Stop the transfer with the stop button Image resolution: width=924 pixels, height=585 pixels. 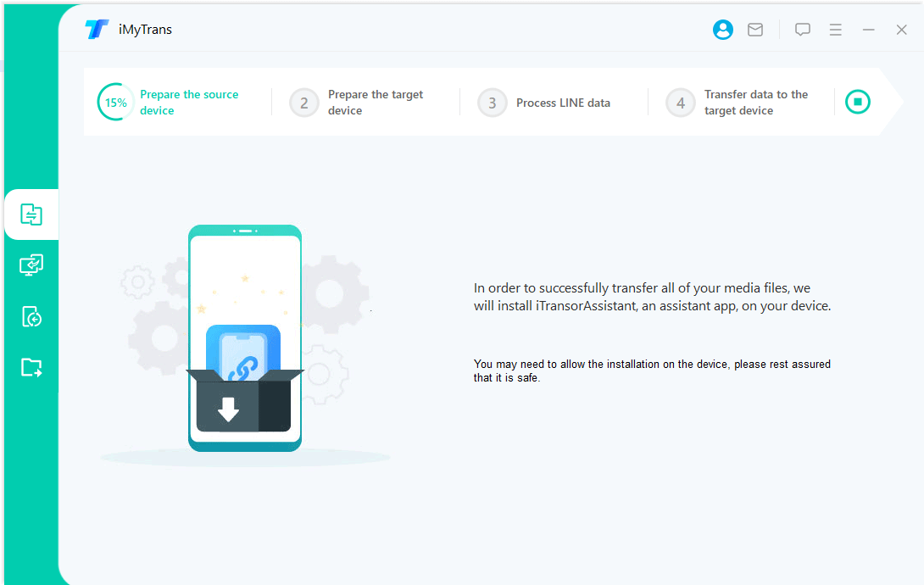[857, 102]
